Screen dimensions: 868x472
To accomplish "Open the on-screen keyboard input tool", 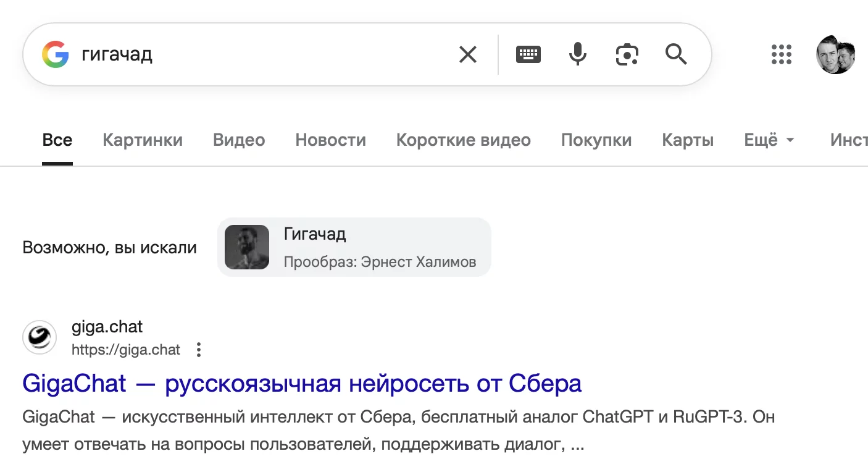I will pos(528,55).
